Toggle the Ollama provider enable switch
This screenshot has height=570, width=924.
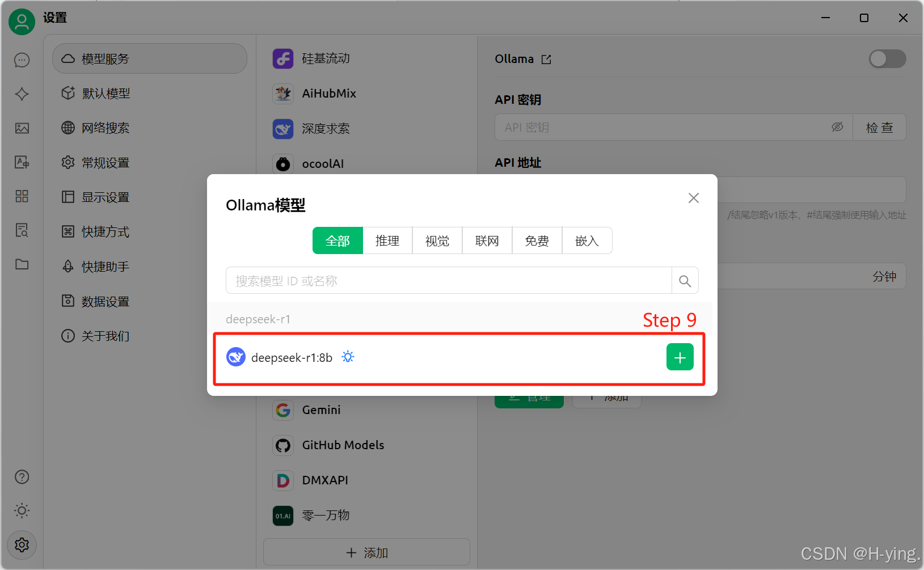887,58
